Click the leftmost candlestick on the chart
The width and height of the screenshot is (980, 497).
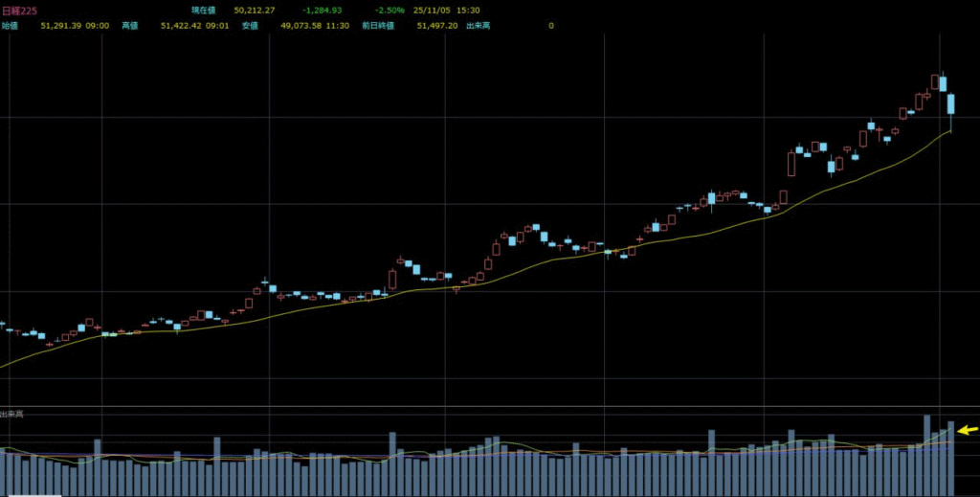(2, 324)
